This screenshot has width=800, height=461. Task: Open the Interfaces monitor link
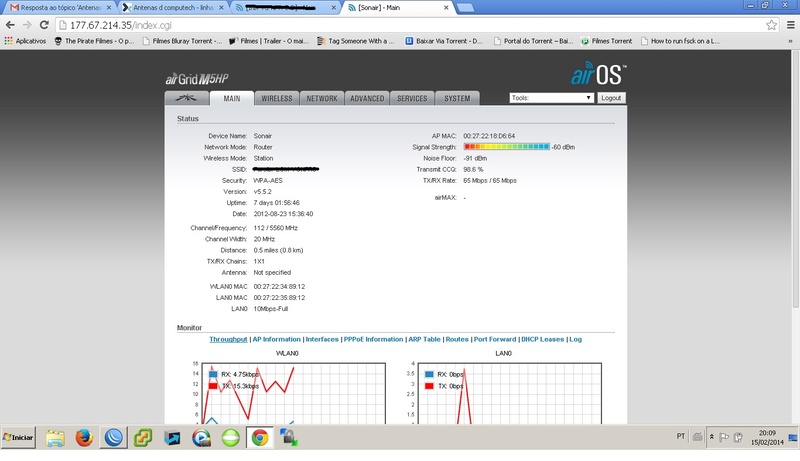pyautogui.click(x=322, y=339)
